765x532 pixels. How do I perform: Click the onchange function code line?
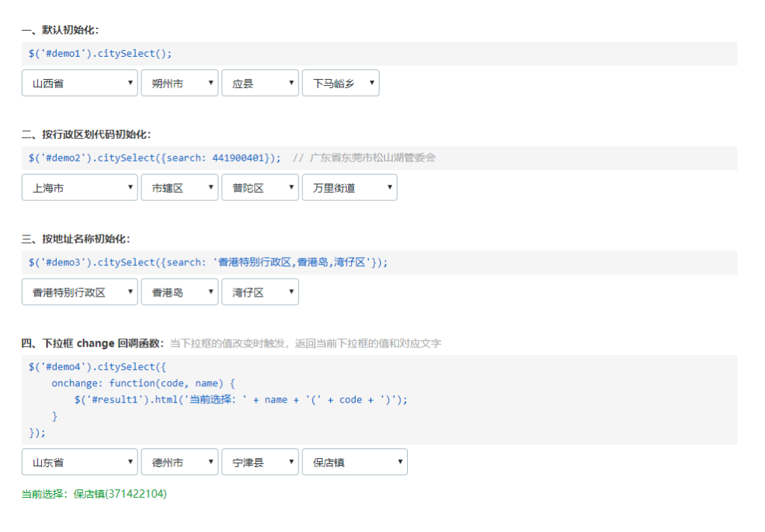coord(143,383)
